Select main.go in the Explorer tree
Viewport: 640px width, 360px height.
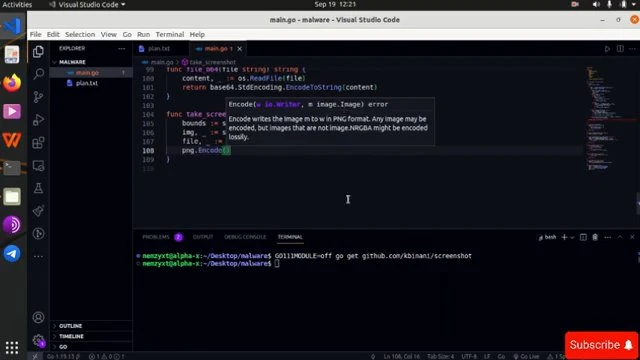[91, 73]
